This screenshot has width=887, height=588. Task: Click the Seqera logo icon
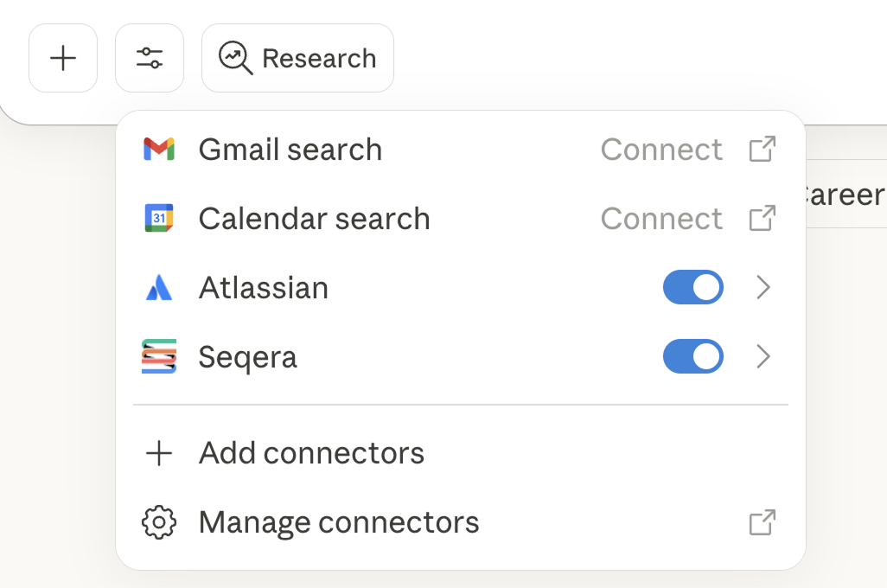point(159,357)
